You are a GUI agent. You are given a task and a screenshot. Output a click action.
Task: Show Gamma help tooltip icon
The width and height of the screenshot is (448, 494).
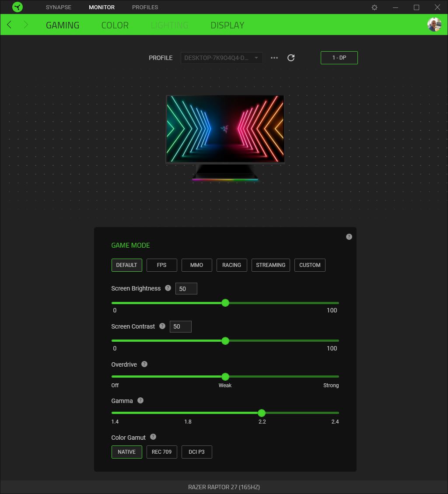click(x=140, y=400)
